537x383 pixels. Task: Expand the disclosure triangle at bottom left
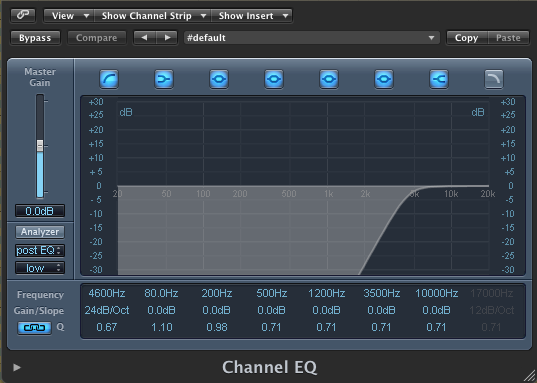pos(17,368)
